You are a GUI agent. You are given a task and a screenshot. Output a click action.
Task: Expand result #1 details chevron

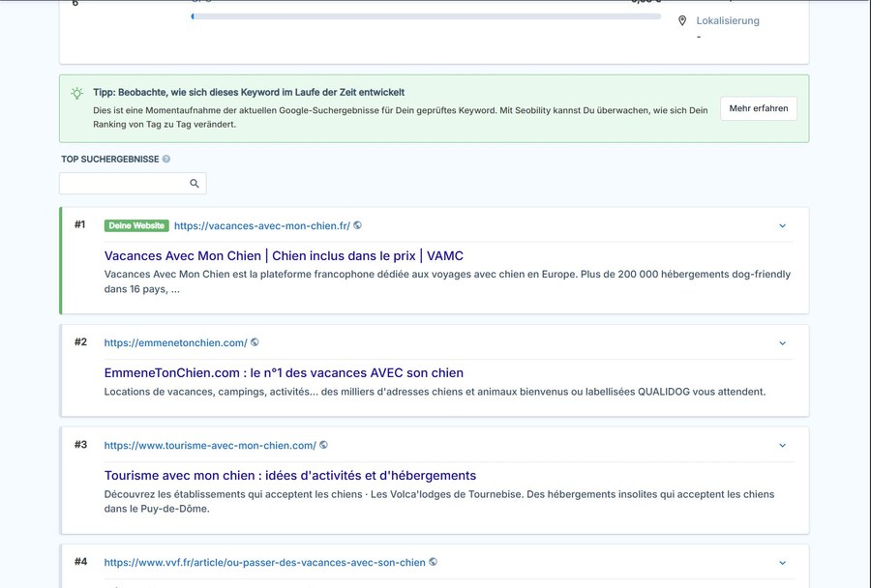coord(782,226)
